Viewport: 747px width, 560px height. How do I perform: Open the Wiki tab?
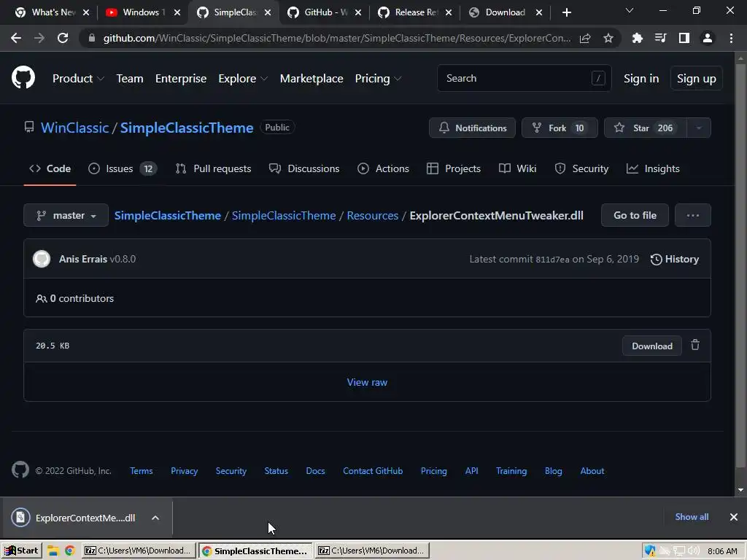pyautogui.click(x=517, y=168)
